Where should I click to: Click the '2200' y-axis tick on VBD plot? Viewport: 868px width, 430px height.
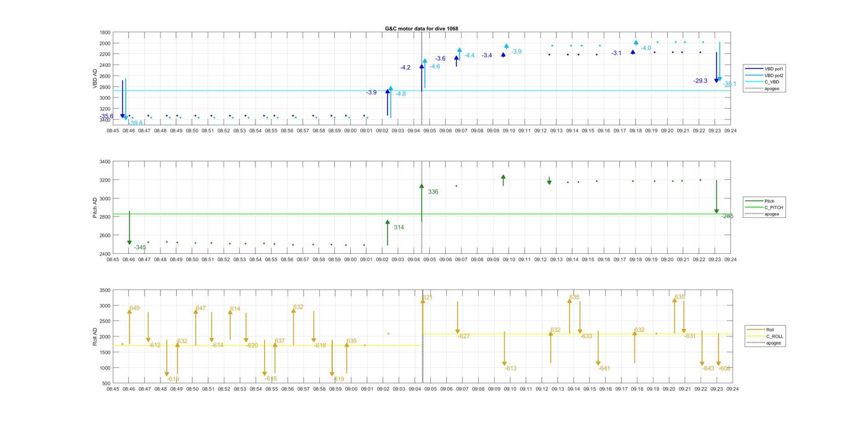click(x=105, y=54)
